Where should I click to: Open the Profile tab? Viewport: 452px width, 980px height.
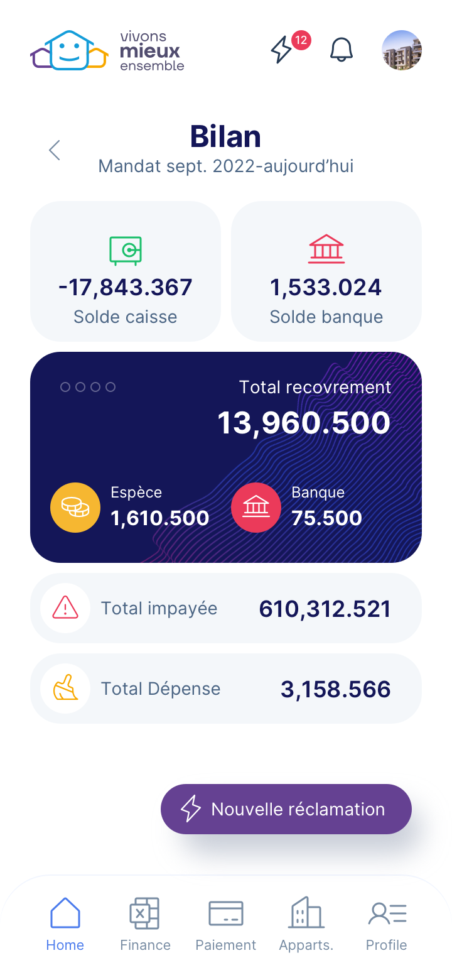(387, 923)
